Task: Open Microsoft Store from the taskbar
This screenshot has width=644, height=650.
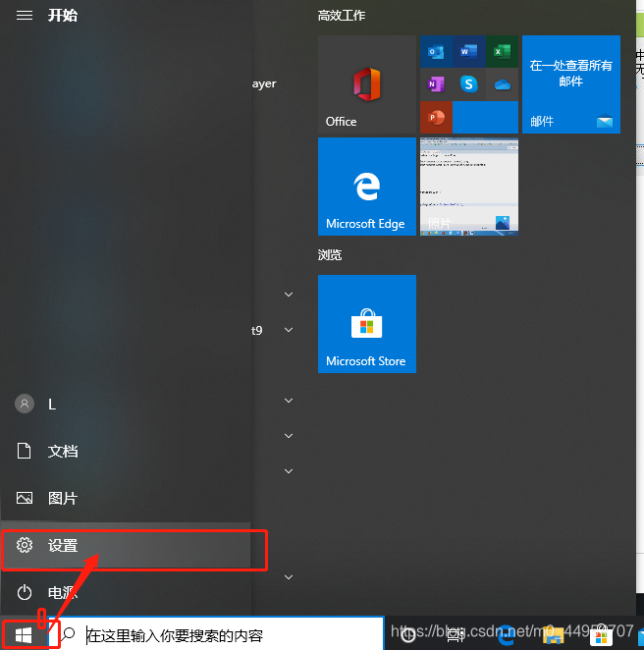Action: [601, 635]
